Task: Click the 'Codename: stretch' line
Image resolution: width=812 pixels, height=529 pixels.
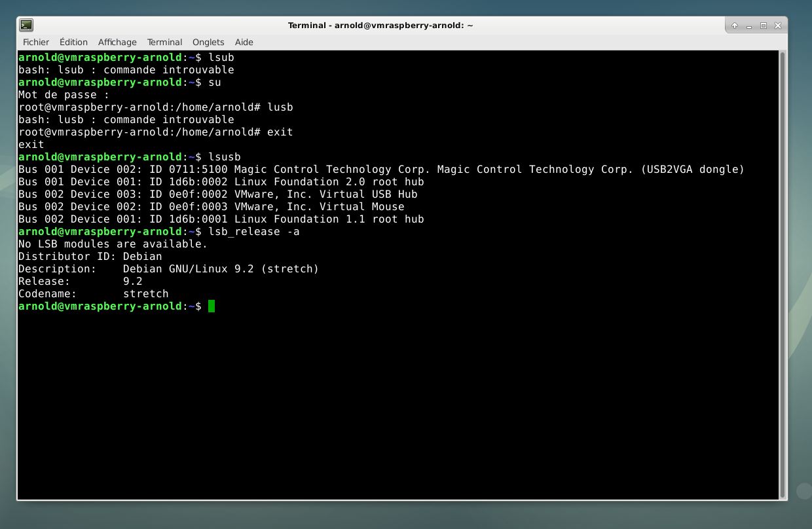Action: click(94, 294)
